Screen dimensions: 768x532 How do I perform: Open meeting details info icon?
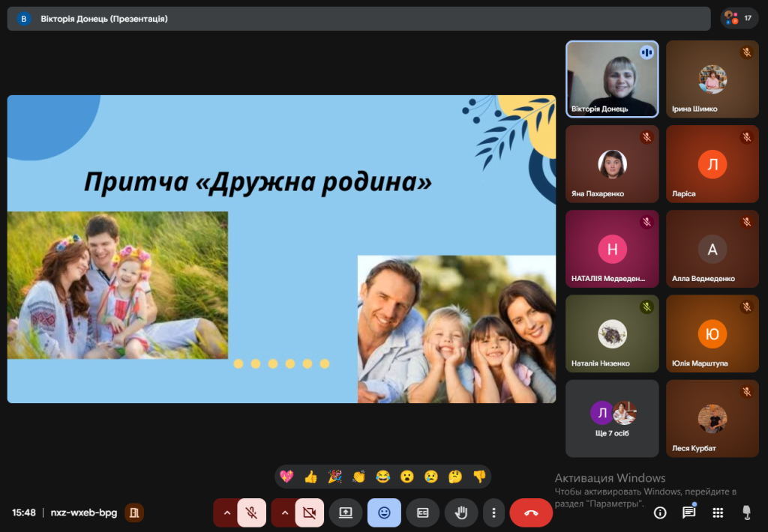pos(660,513)
